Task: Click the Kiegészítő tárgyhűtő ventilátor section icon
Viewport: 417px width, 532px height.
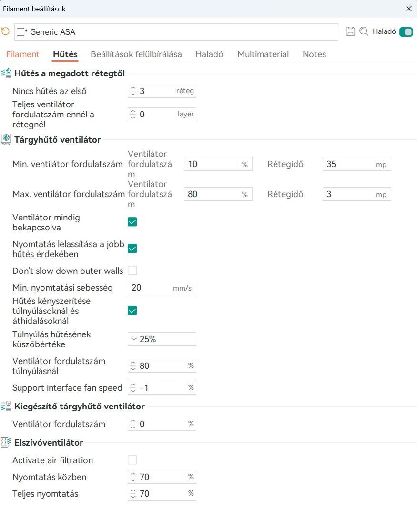Action: pos(6,406)
